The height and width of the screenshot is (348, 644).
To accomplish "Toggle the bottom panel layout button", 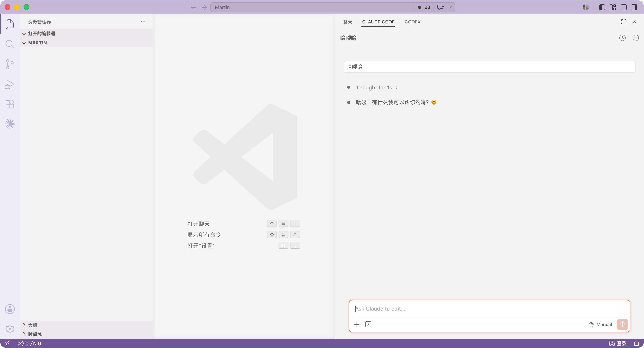I will (624, 7).
